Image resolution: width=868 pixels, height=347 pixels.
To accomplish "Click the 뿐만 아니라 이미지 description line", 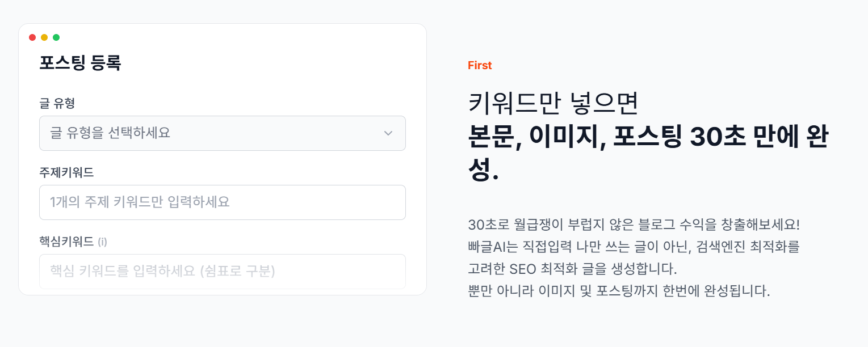I will click(619, 291).
